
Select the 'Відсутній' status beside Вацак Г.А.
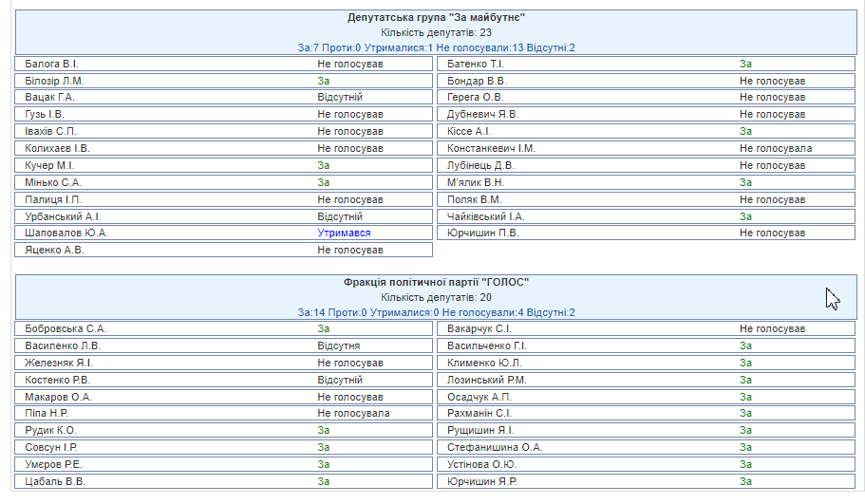[340, 97]
